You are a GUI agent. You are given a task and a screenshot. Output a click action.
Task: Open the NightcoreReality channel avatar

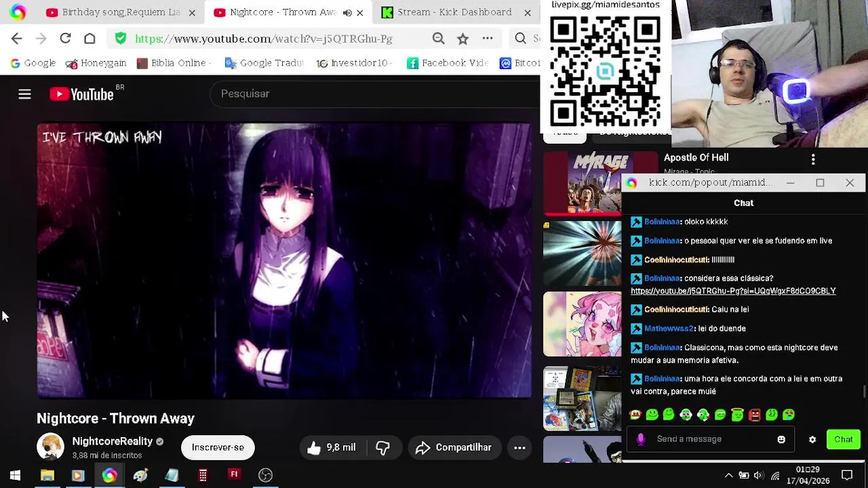pos(50,447)
